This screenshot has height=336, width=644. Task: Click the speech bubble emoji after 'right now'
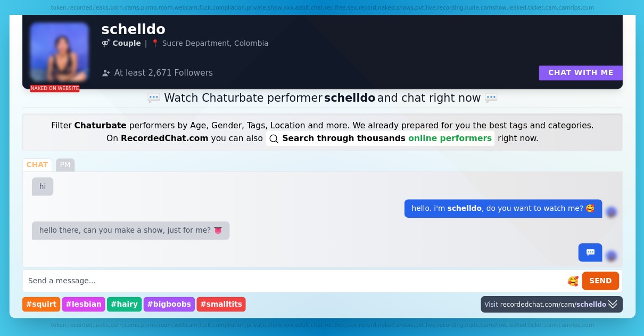[x=491, y=98]
